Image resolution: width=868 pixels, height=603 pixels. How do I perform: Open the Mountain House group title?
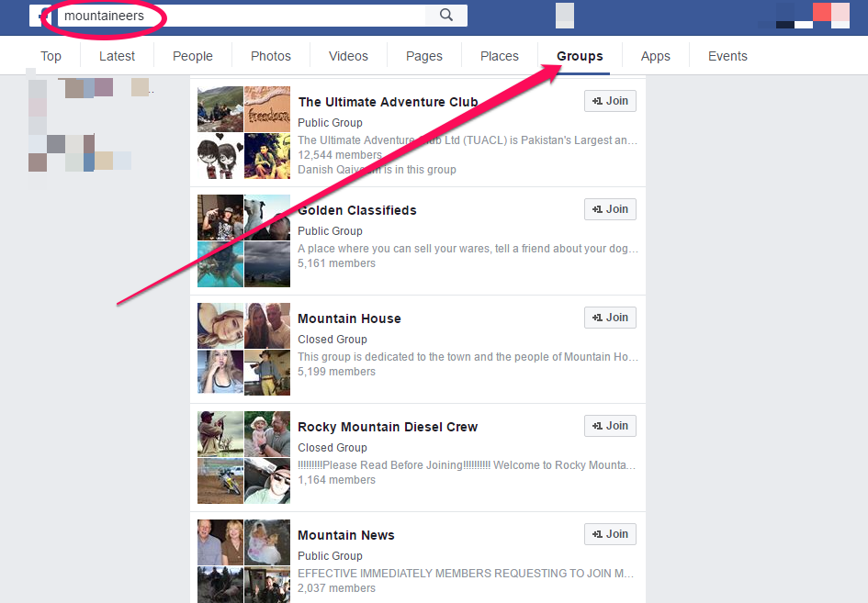click(x=349, y=319)
